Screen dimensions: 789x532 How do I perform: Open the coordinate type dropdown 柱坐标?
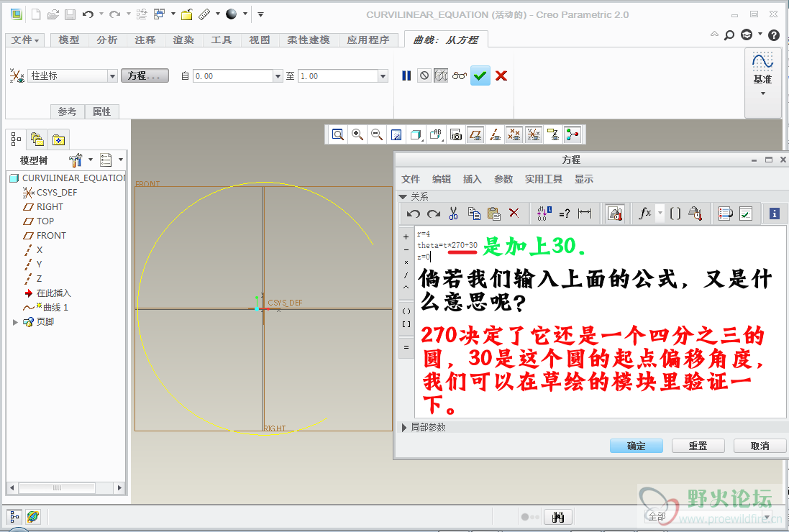pyautogui.click(x=112, y=76)
